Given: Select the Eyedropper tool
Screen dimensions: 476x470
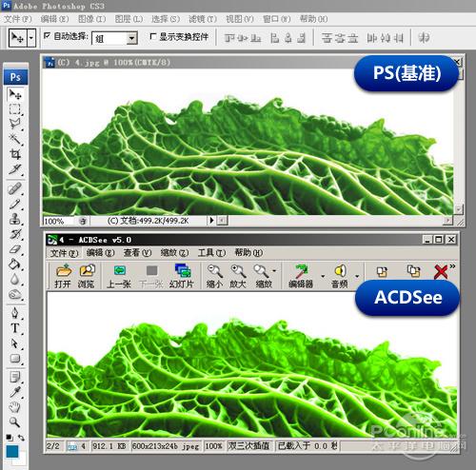Looking at the screenshot, I should click(x=14, y=392).
